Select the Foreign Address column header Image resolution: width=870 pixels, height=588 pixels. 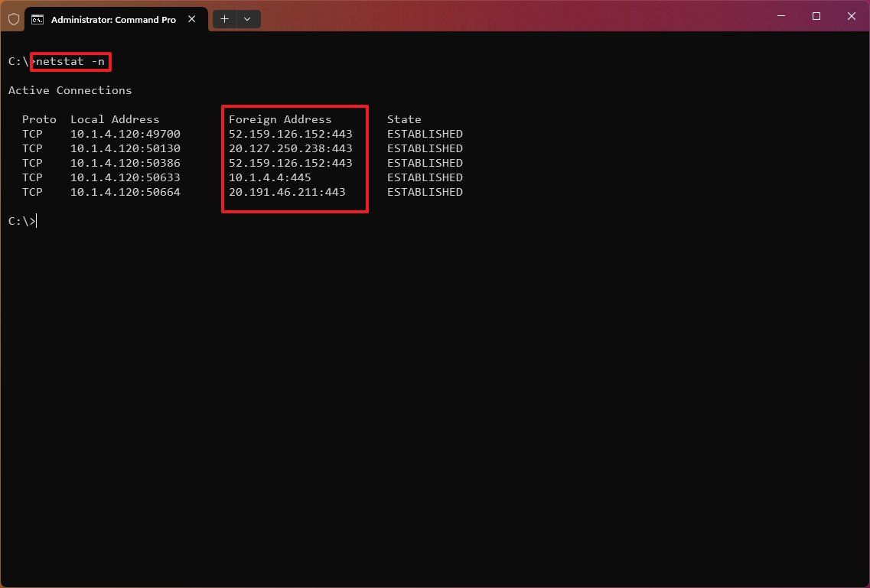[280, 119]
